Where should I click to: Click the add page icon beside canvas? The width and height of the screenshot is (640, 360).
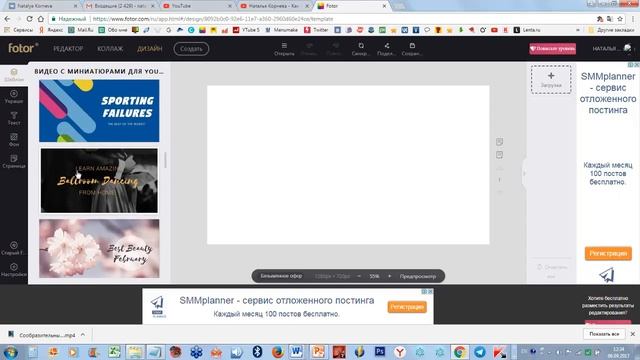499,142
